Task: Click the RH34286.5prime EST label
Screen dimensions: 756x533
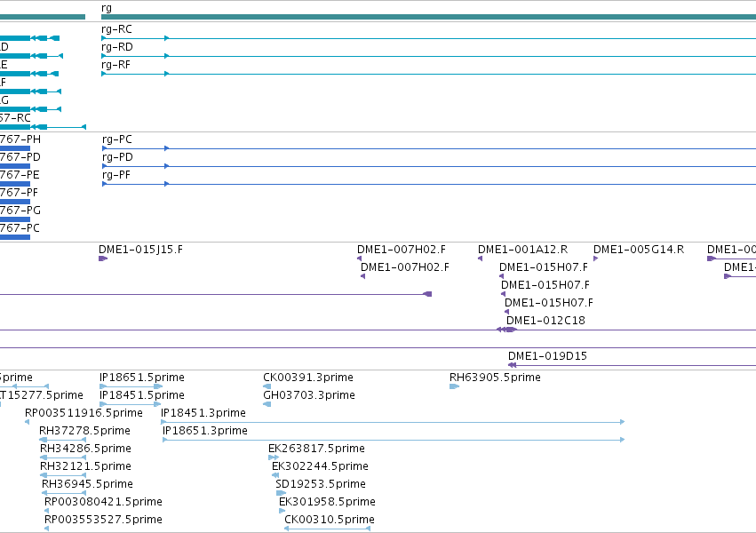Action: [x=85, y=449]
